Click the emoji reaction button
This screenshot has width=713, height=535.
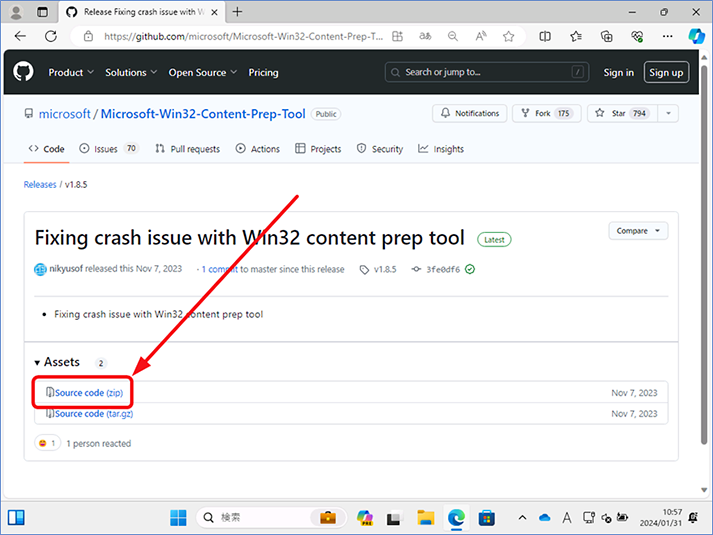pyautogui.click(x=47, y=443)
